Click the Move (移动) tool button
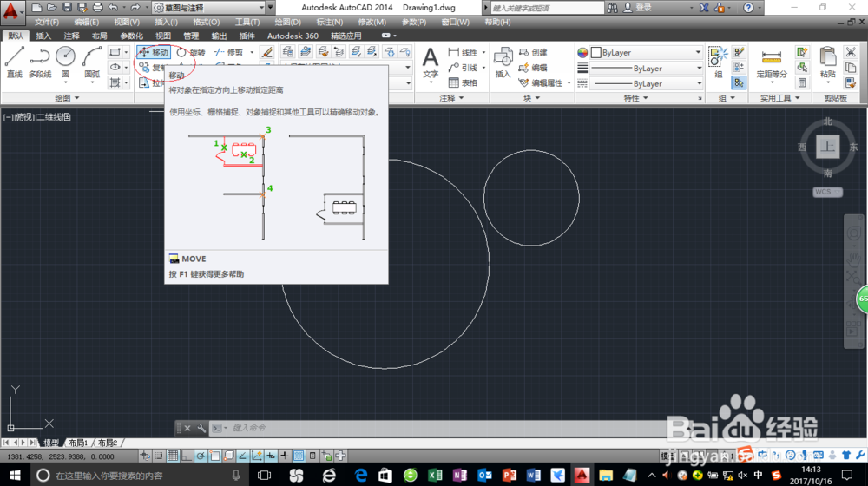Viewport: 868px width, 486px height. 154,52
